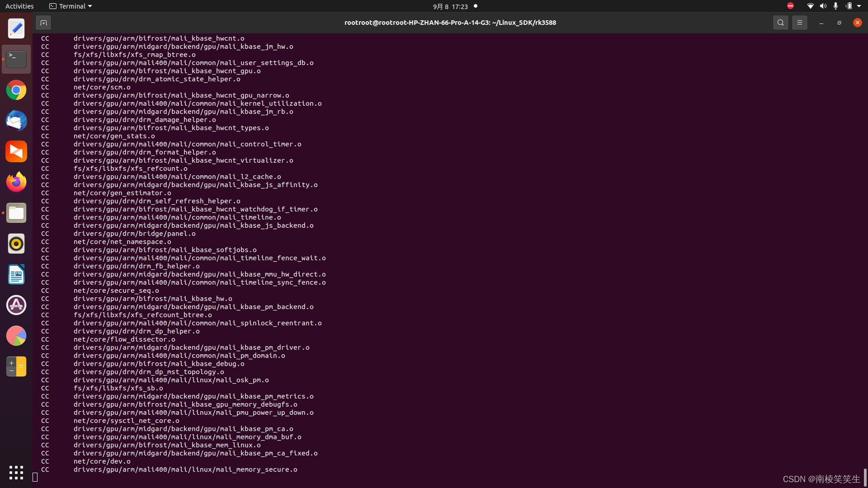Launch Firefox from the dock
The height and width of the screenshot is (488, 868).
click(16, 182)
